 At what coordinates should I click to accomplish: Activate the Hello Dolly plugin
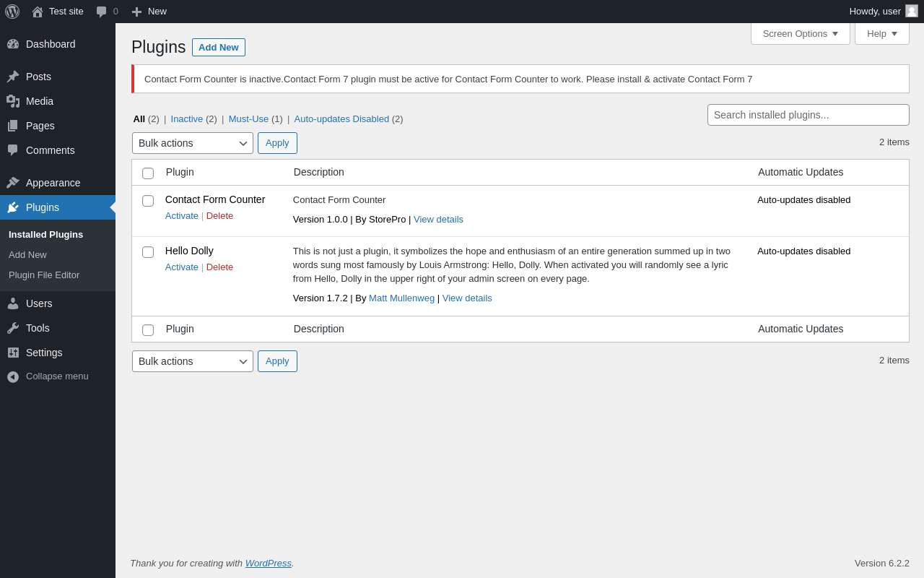coord(181,267)
